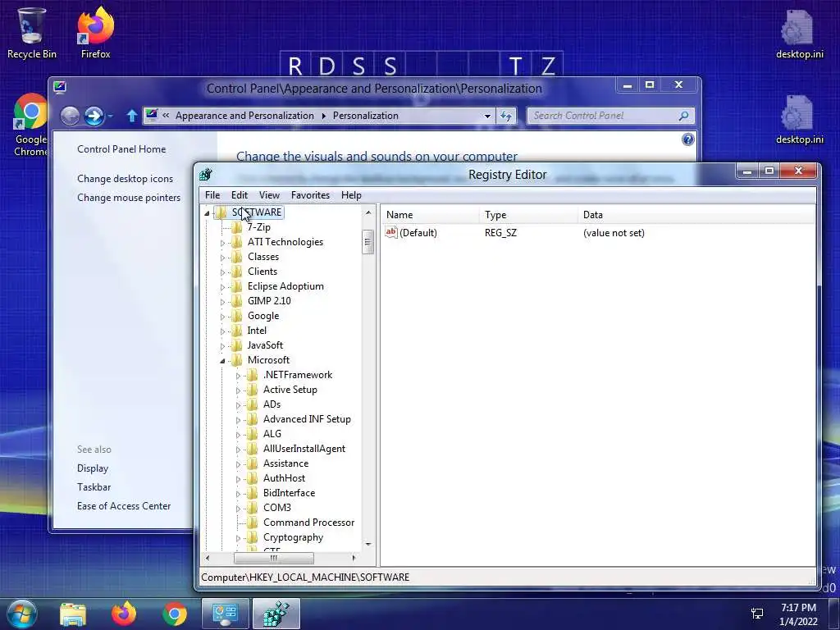The width and height of the screenshot is (840, 630).
Task: Select the Active Setup key
Action: click(290, 390)
